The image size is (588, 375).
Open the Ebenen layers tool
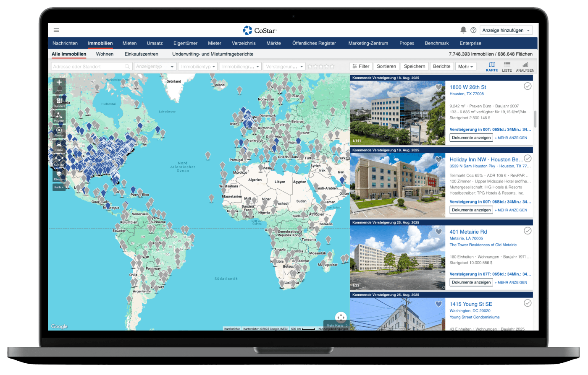[59, 174]
